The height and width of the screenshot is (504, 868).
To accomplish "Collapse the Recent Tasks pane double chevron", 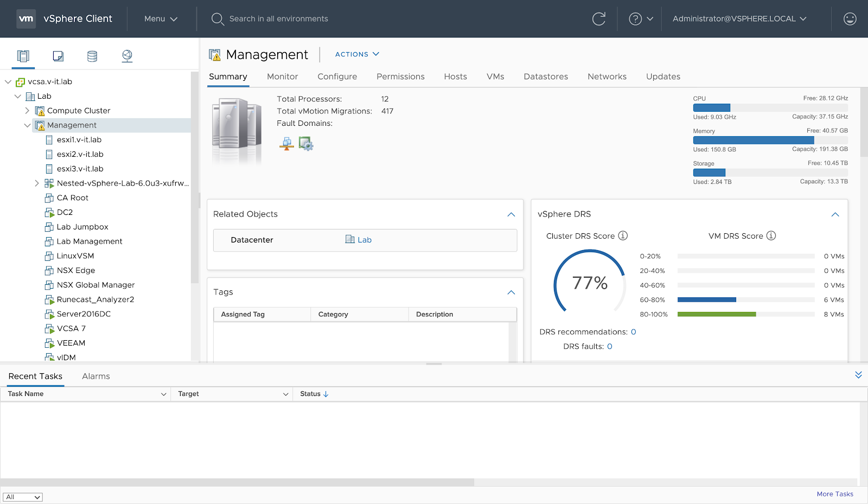I will [x=858, y=375].
